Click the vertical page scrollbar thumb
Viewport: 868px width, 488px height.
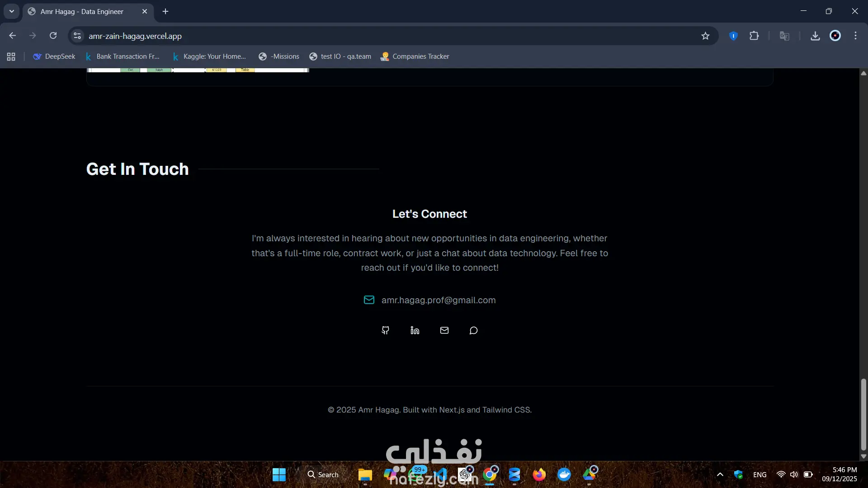pos(863,413)
